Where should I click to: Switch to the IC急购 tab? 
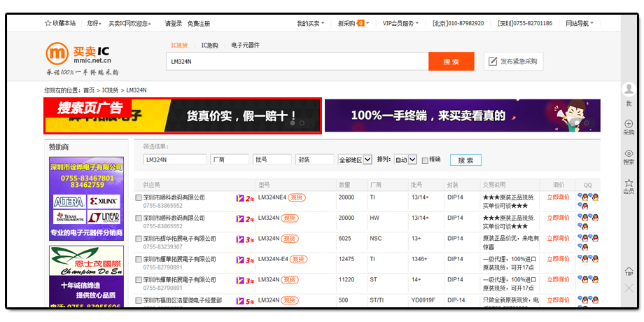point(209,45)
